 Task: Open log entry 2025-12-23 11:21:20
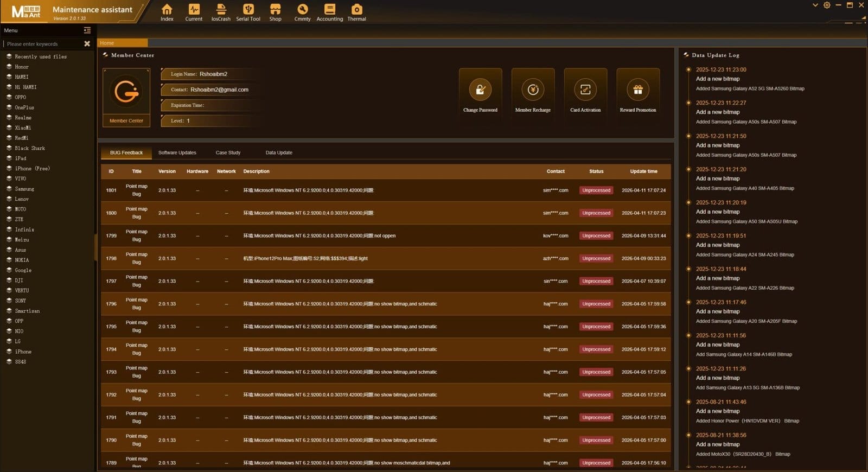(x=721, y=169)
